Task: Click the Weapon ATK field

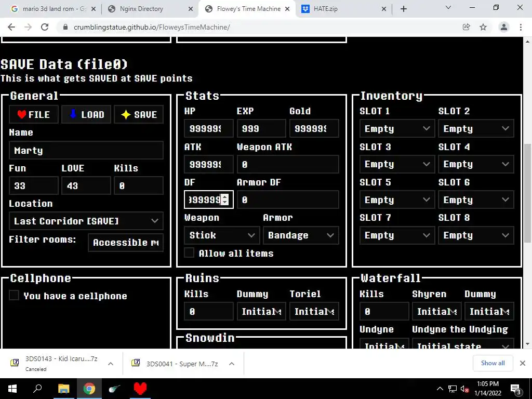Action: pyautogui.click(x=288, y=164)
